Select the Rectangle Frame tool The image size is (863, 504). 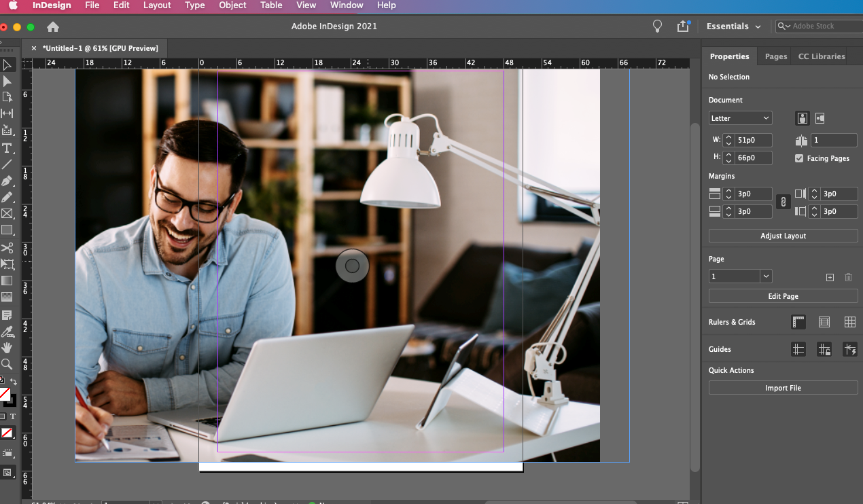[x=7, y=214]
